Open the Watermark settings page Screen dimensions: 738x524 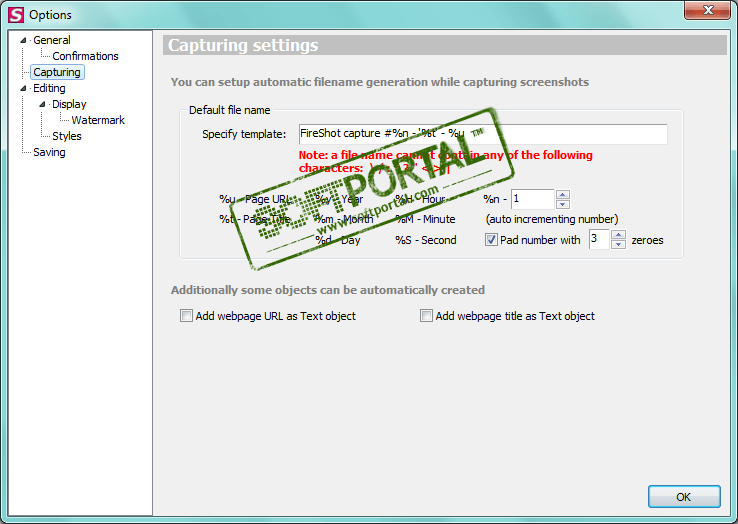pos(98,120)
